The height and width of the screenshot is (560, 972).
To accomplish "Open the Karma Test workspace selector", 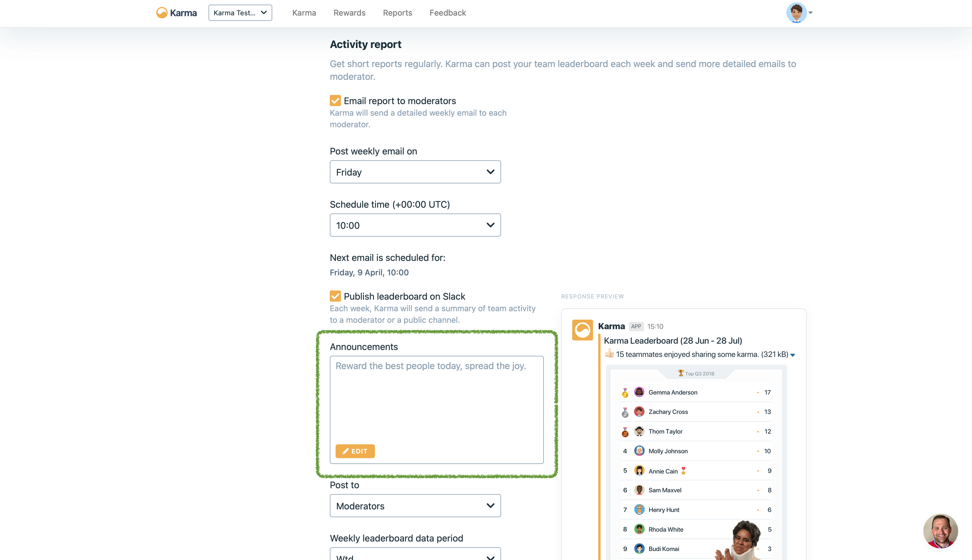I will point(240,13).
